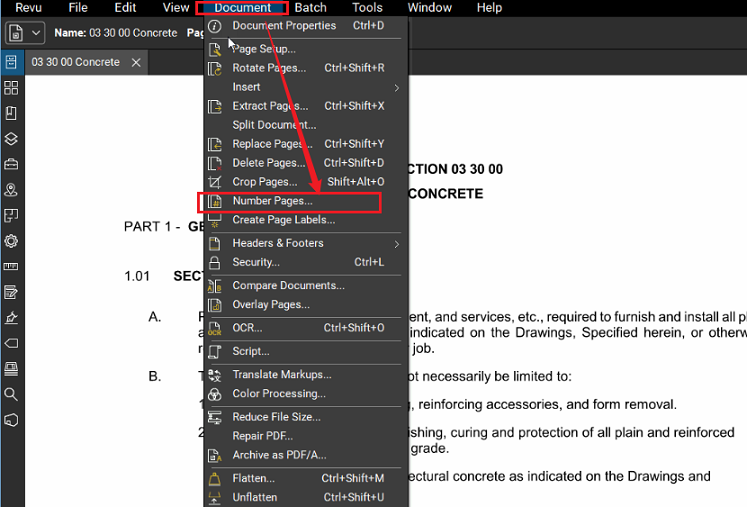Click the Reduce File Size icon

(x=215, y=417)
